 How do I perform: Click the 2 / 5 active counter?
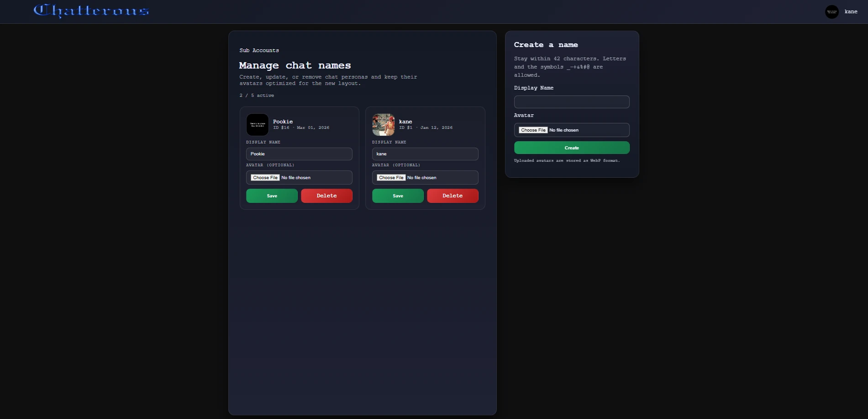(257, 95)
